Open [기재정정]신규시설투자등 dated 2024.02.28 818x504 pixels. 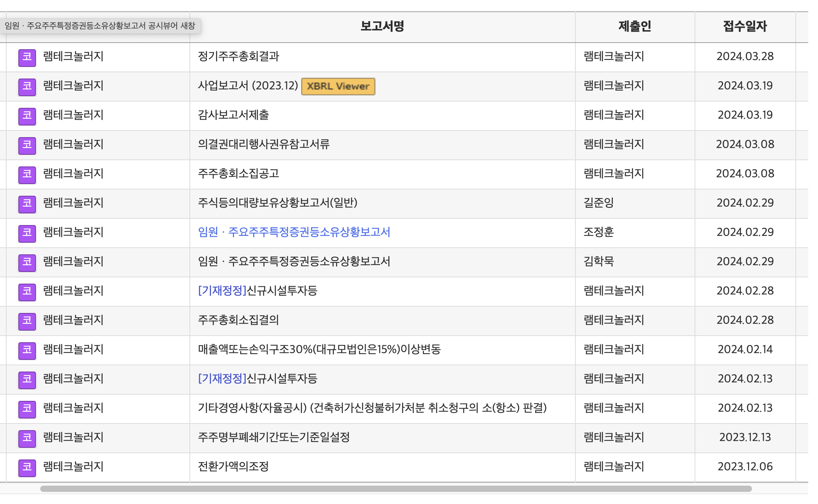point(257,291)
